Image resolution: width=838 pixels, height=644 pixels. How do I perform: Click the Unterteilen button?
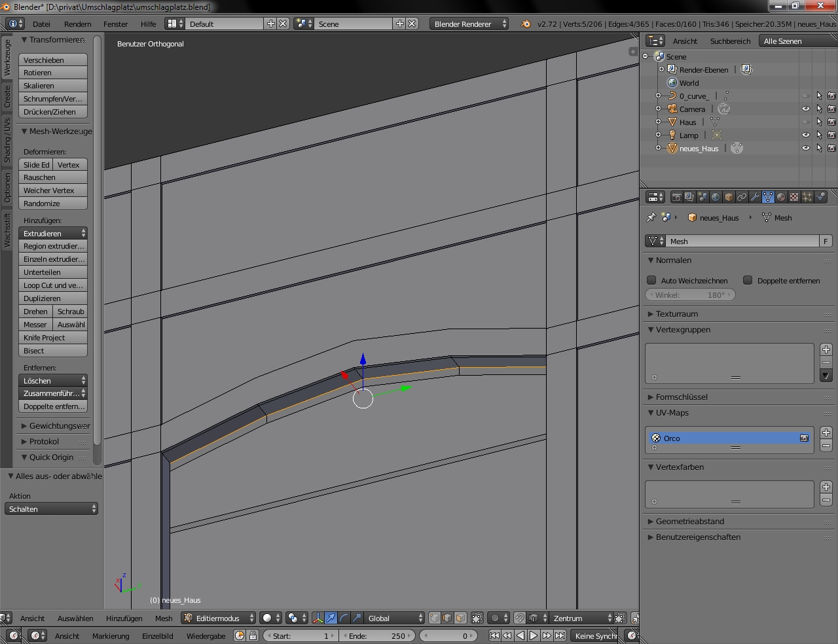pyautogui.click(x=53, y=272)
